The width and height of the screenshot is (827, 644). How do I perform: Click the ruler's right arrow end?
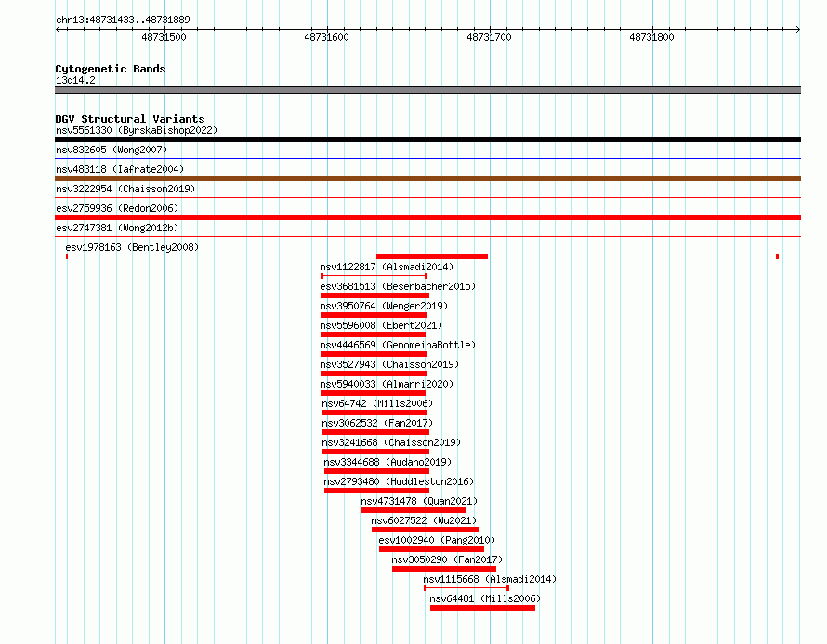[x=798, y=29]
